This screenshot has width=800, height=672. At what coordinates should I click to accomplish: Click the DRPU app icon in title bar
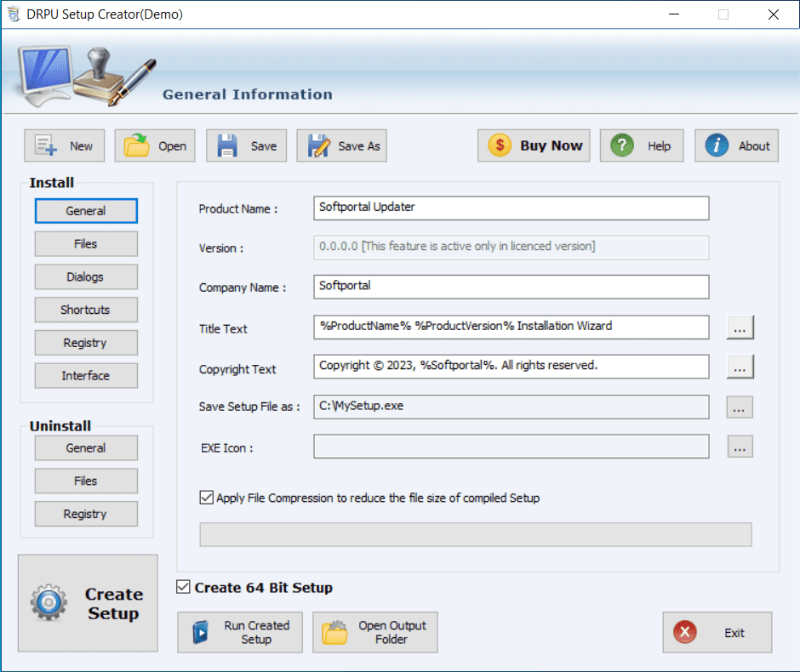point(14,14)
